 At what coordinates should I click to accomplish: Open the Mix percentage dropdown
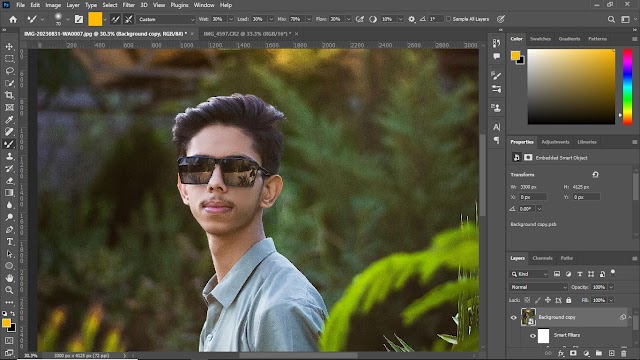pos(309,19)
